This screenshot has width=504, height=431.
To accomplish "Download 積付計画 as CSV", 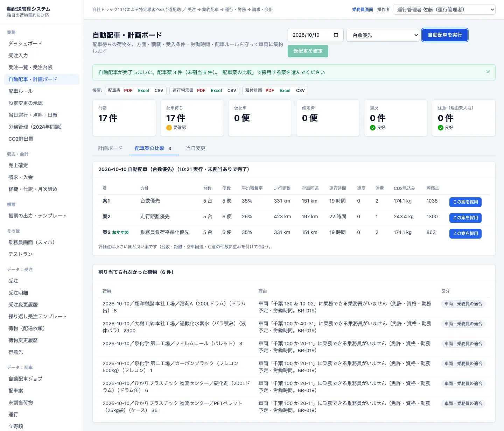I will [300, 91].
